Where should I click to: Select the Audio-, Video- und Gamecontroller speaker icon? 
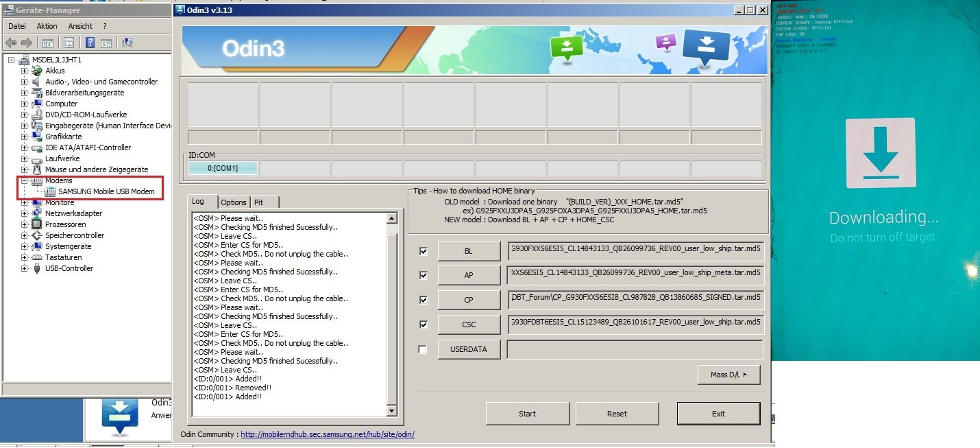pos(37,82)
